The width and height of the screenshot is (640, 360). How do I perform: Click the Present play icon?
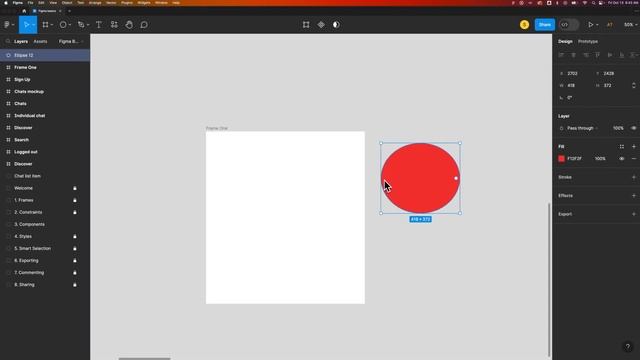590,25
